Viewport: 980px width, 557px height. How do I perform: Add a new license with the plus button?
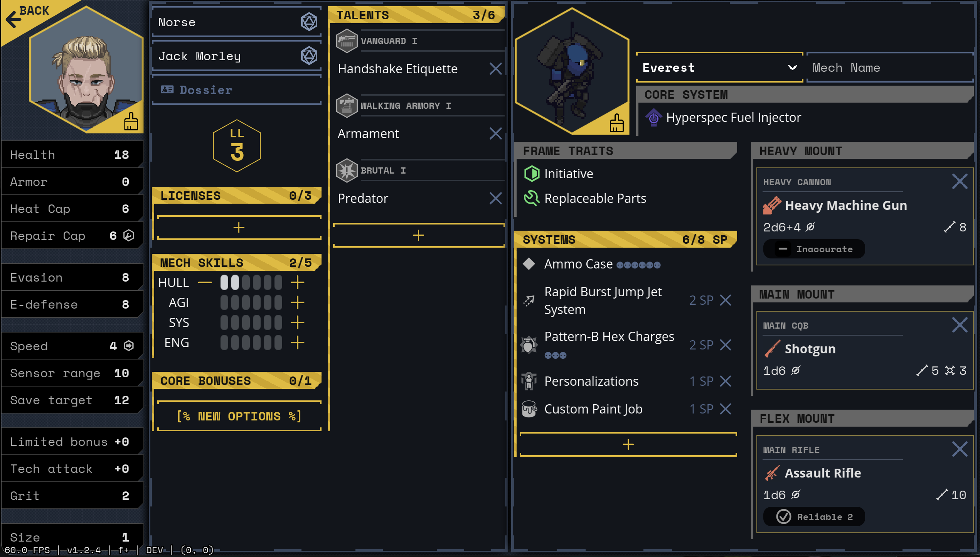(239, 228)
